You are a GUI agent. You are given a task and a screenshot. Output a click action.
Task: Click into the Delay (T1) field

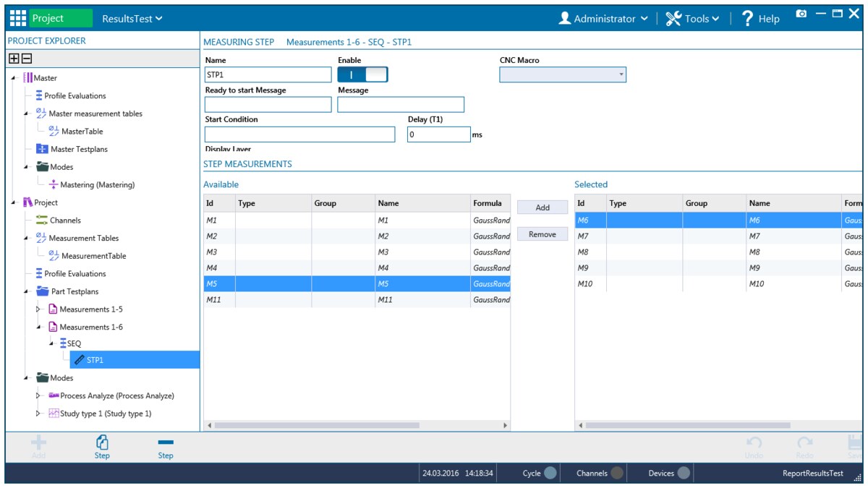[438, 134]
